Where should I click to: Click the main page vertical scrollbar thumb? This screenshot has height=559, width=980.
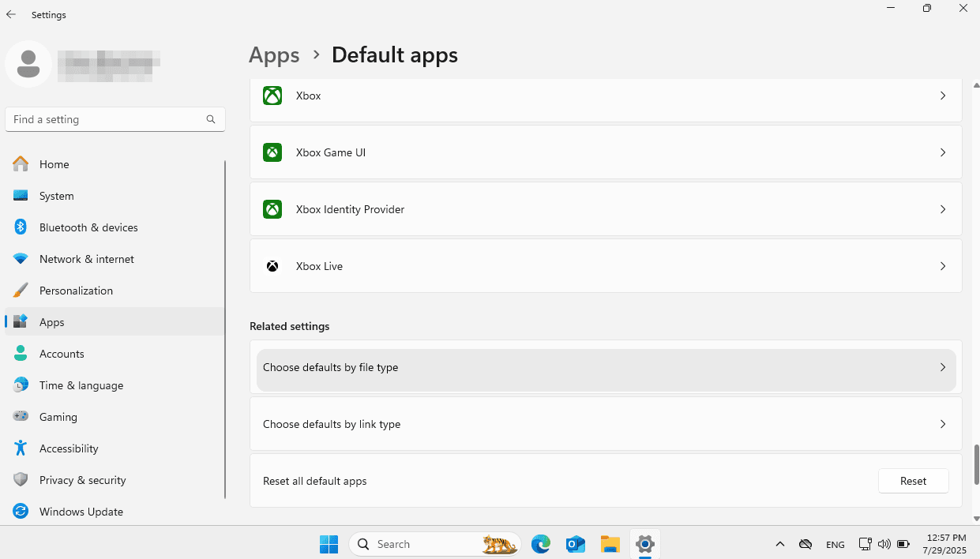pos(976,464)
